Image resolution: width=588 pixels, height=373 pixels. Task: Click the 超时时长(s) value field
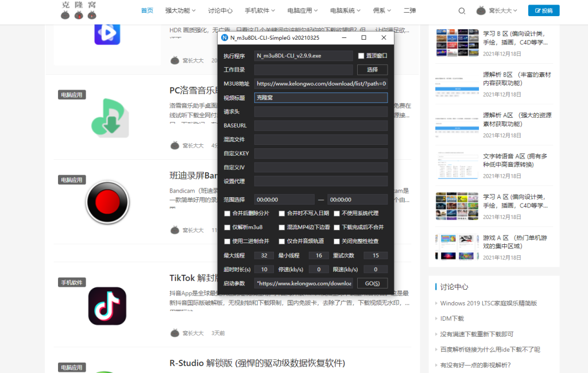[264, 270]
